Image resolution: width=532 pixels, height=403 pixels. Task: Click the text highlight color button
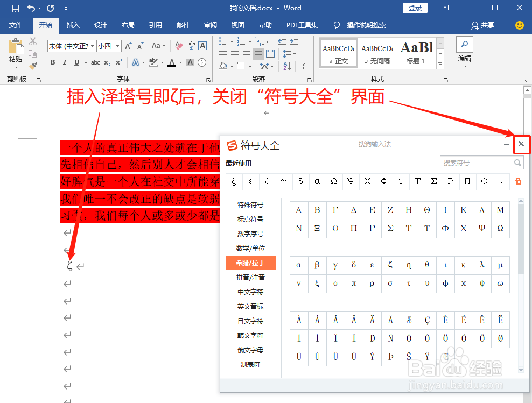153,63
